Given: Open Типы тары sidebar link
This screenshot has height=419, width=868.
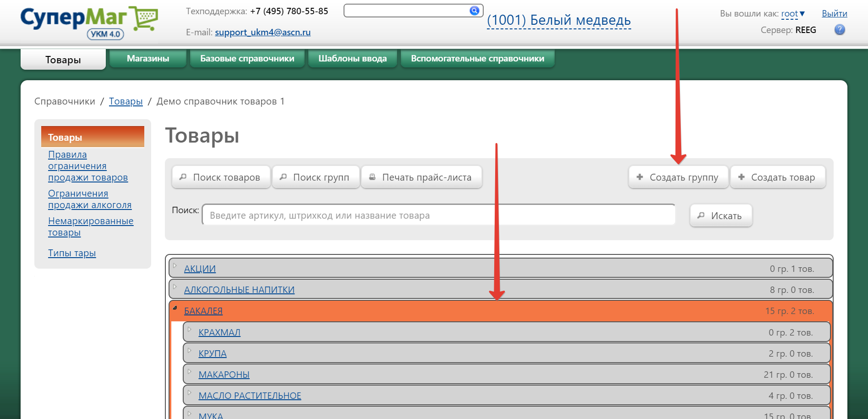Looking at the screenshot, I should coord(72,253).
